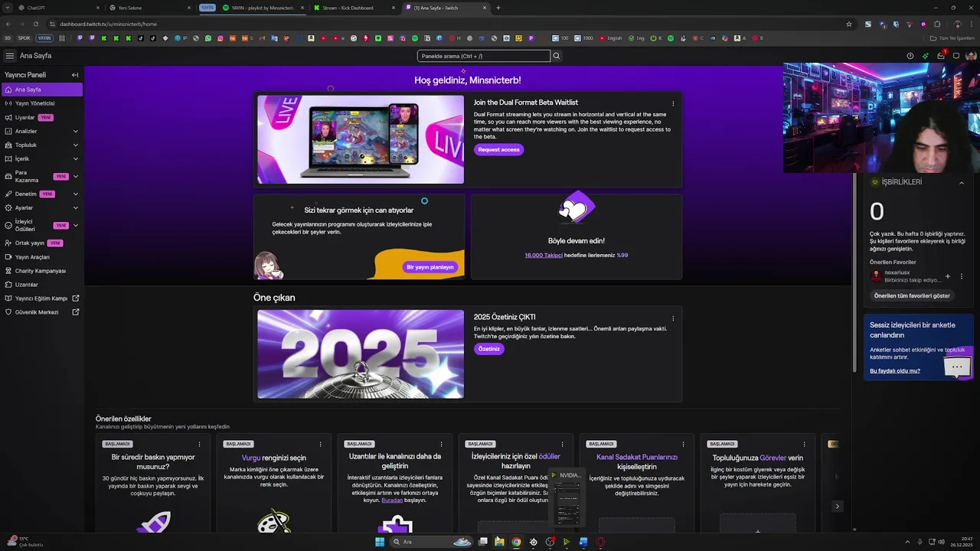The height and width of the screenshot is (551, 980).
Task: Open Uzantılar in sidebar
Action: (x=41, y=285)
